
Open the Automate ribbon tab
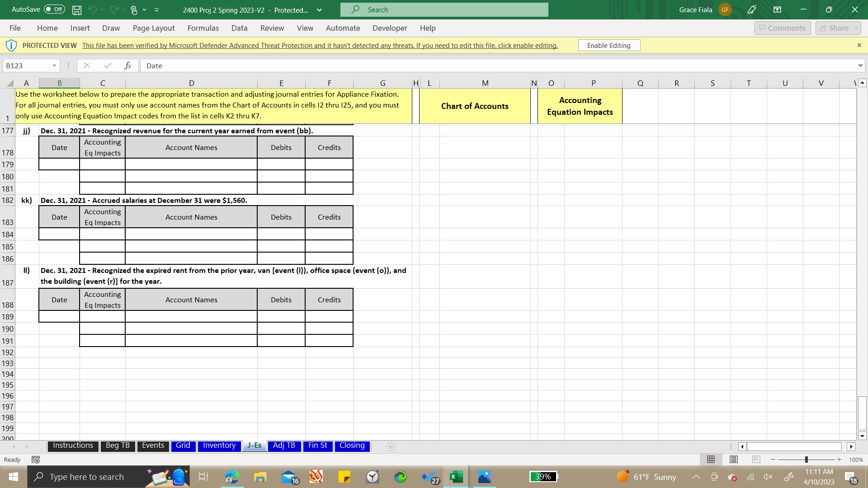pyautogui.click(x=343, y=28)
